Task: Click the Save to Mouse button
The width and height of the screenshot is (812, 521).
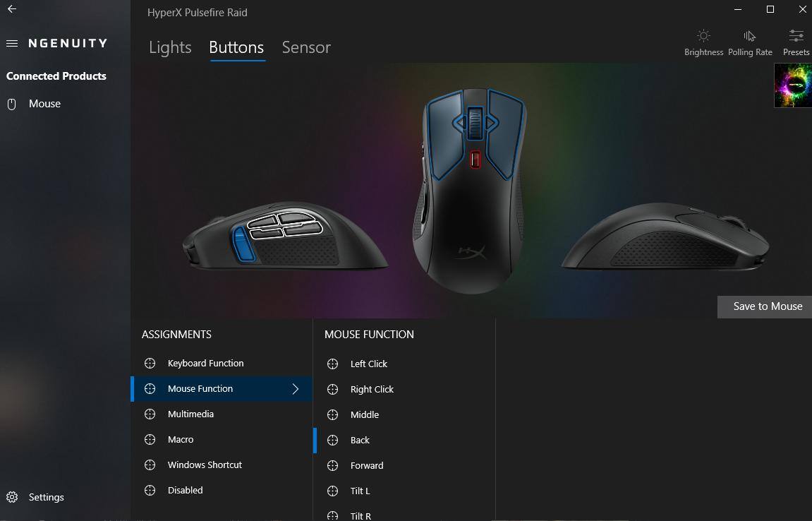Action: (x=764, y=307)
